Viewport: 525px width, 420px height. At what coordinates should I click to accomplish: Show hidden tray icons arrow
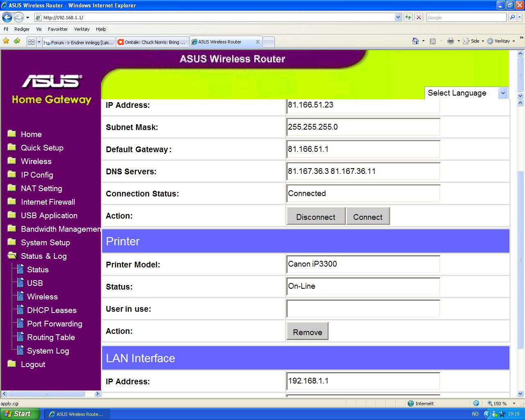click(487, 414)
